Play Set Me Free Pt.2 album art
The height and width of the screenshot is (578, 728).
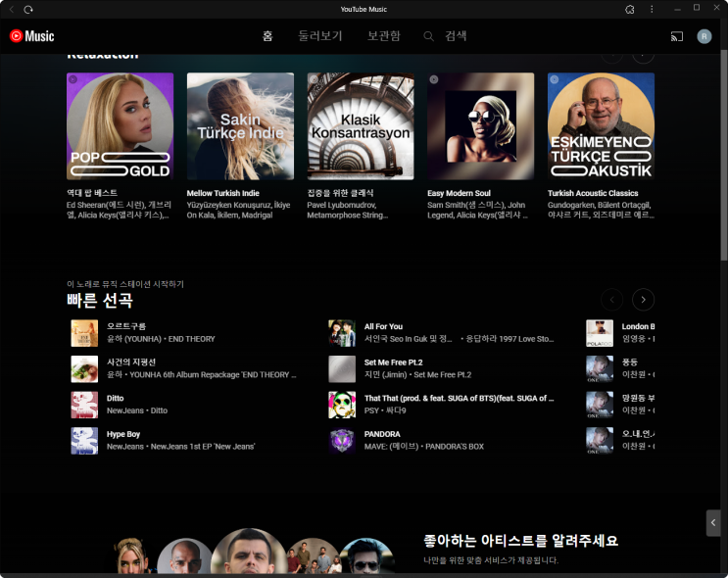click(342, 368)
